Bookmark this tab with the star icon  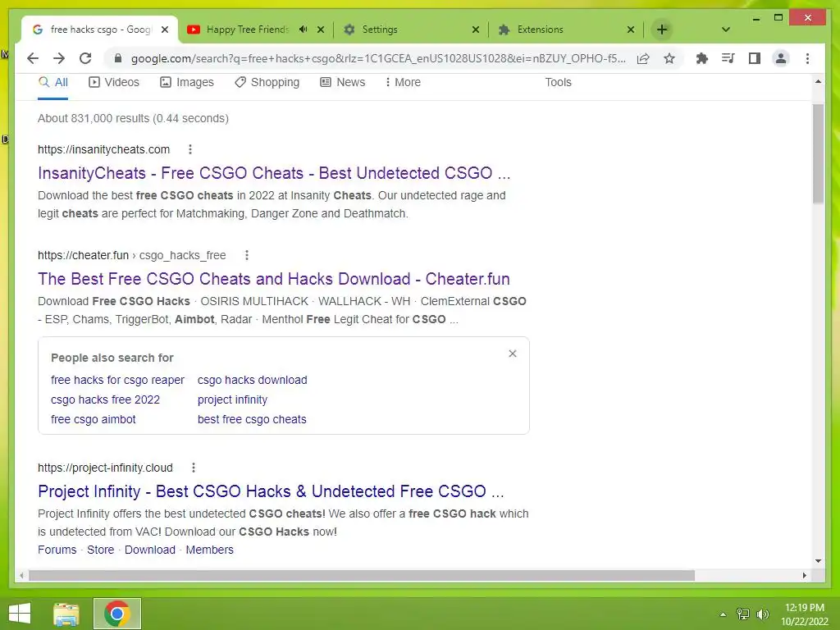point(669,58)
